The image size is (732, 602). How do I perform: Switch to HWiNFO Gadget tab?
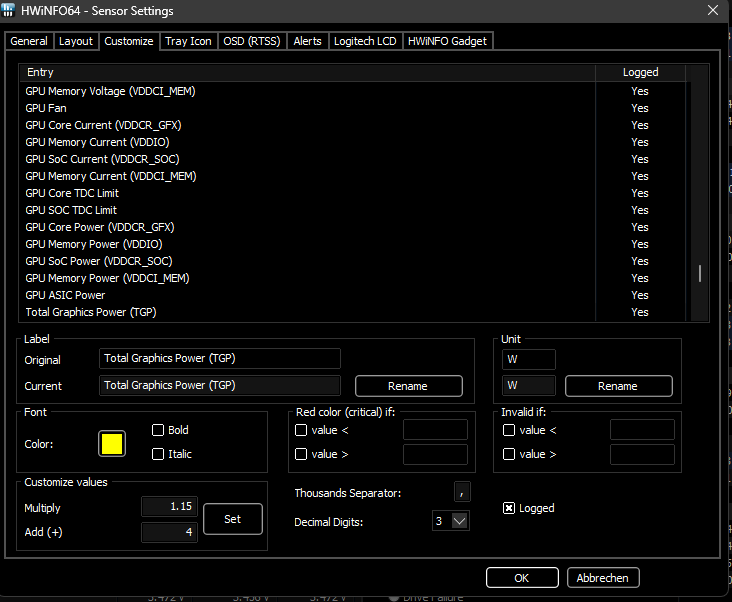coord(447,41)
